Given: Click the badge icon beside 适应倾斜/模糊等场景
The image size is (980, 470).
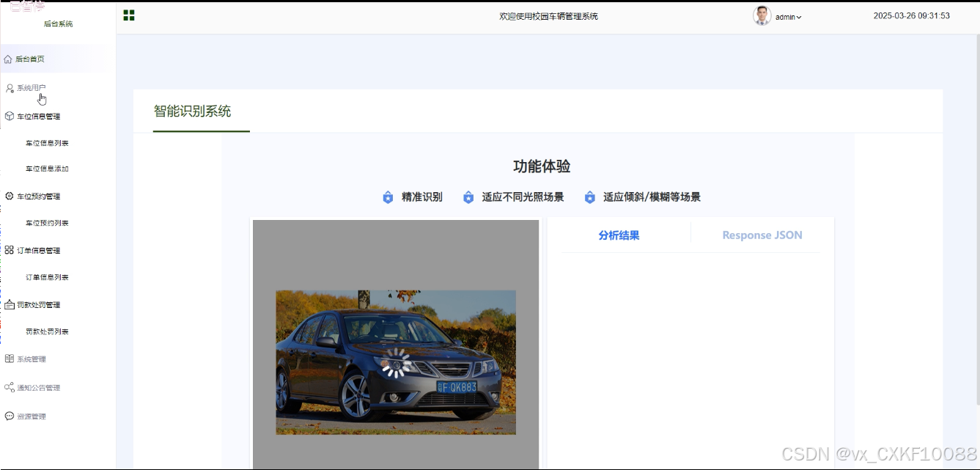Looking at the screenshot, I should 590,197.
